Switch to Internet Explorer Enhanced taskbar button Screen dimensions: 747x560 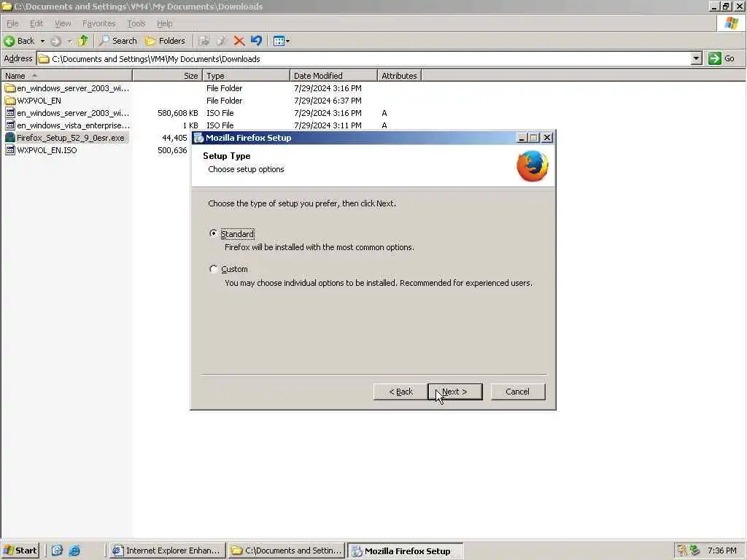167,551
